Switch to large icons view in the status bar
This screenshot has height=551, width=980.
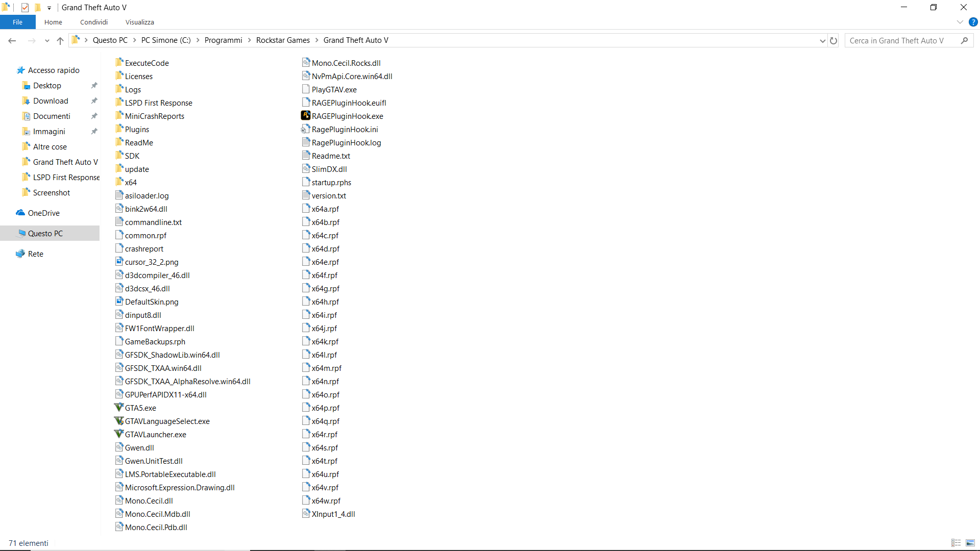(x=970, y=543)
